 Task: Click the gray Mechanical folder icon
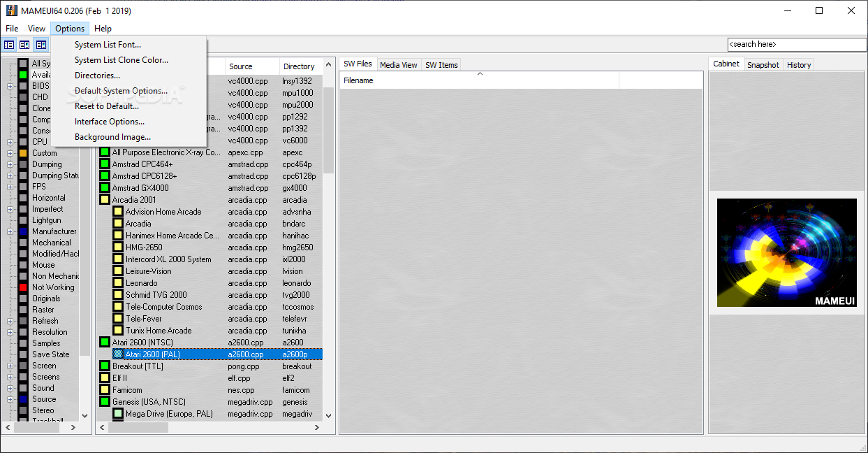pos(23,243)
